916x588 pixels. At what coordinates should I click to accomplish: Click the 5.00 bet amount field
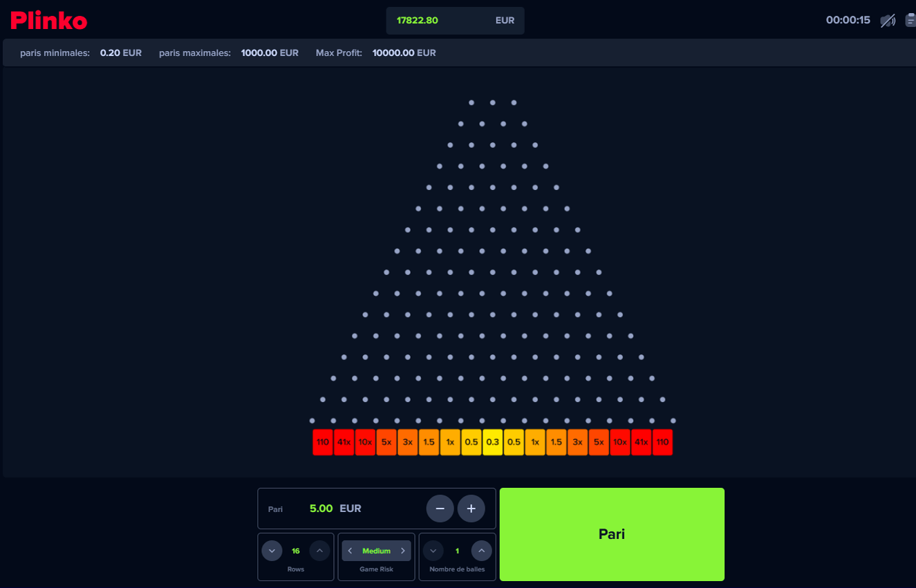point(321,509)
